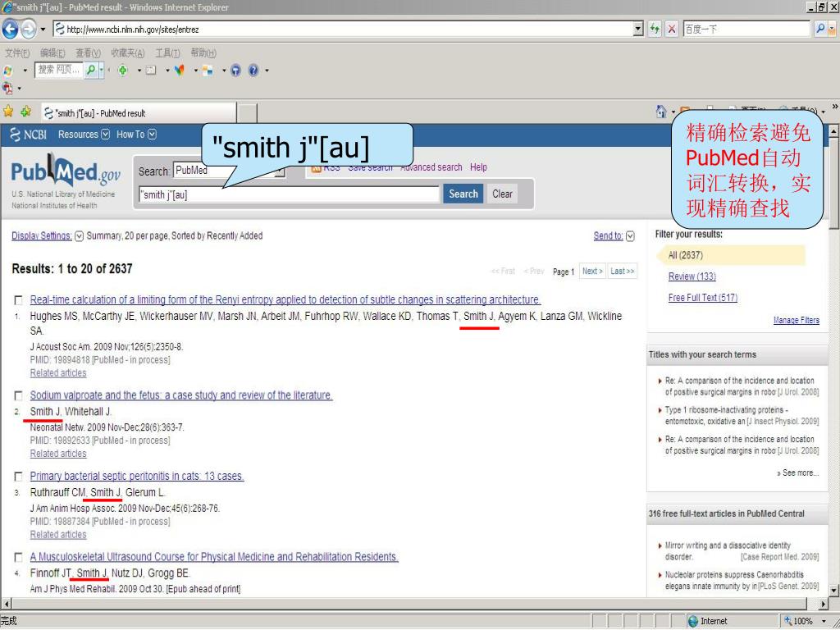Click the address bar URL field

pyautogui.click(x=343, y=29)
